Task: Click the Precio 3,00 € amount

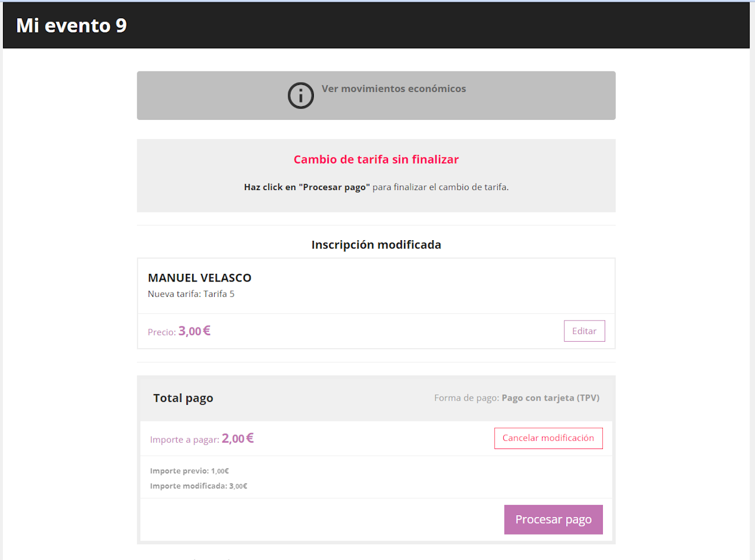Action: click(194, 331)
